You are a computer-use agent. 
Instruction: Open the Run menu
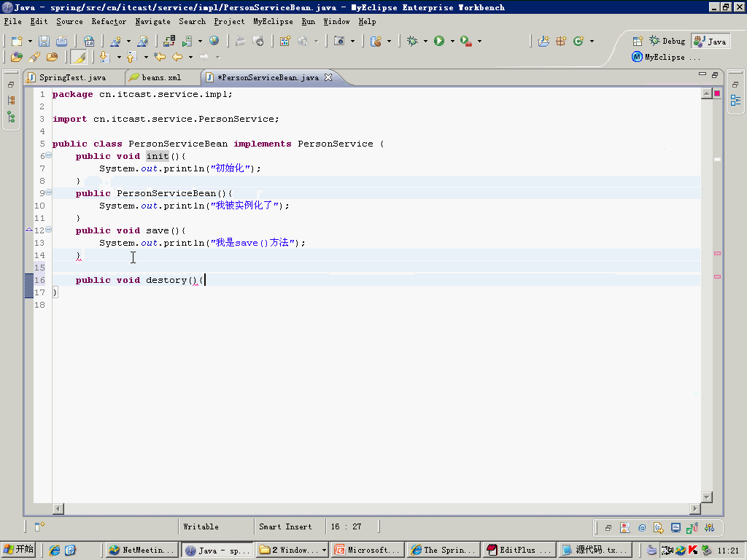tap(309, 21)
